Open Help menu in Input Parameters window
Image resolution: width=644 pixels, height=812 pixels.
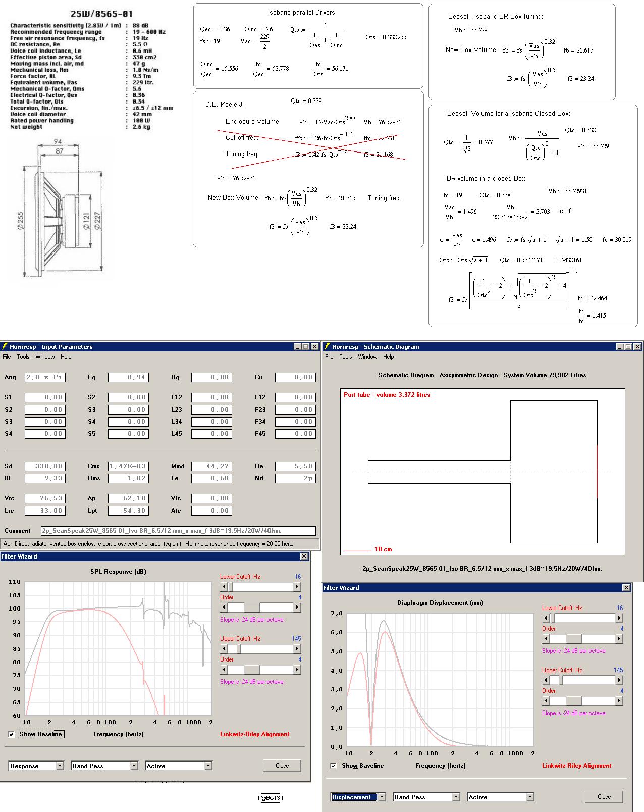click(66, 357)
